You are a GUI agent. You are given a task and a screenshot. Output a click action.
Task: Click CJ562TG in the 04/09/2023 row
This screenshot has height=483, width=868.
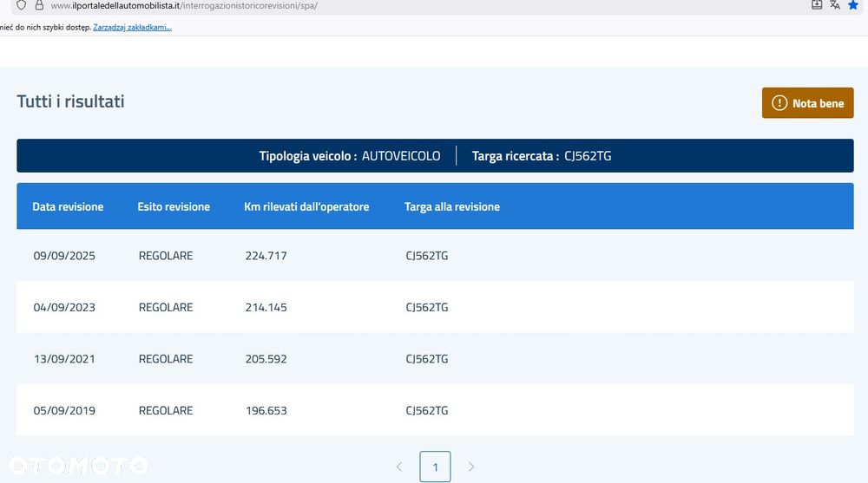pyautogui.click(x=427, y=307)
